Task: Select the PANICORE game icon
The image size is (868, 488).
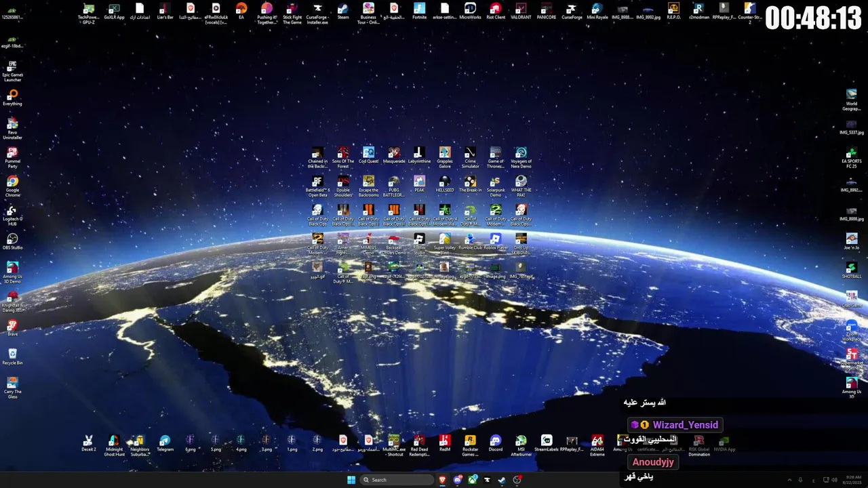Action: (x=547, y=12)
